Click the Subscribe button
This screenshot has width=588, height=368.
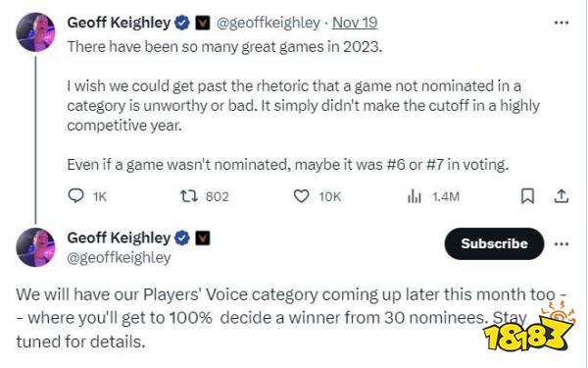click(494, 243)
